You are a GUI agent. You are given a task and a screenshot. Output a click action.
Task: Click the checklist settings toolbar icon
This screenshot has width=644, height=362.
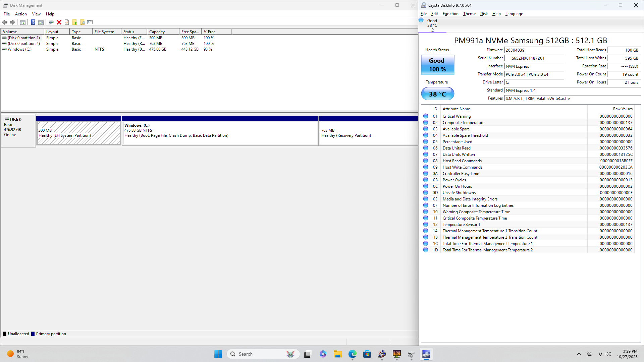[90, 22]
